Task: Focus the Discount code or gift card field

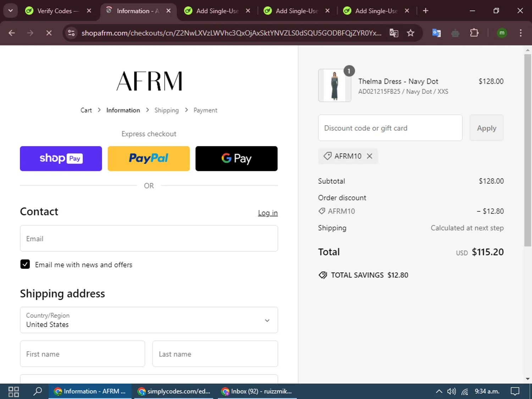Action: tap(390, 128)
